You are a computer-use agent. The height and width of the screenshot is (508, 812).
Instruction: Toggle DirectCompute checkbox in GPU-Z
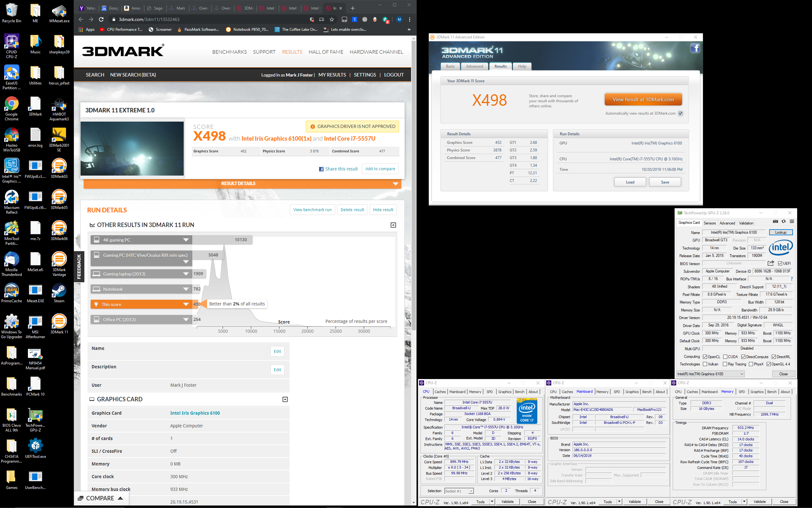coord(743,357)
